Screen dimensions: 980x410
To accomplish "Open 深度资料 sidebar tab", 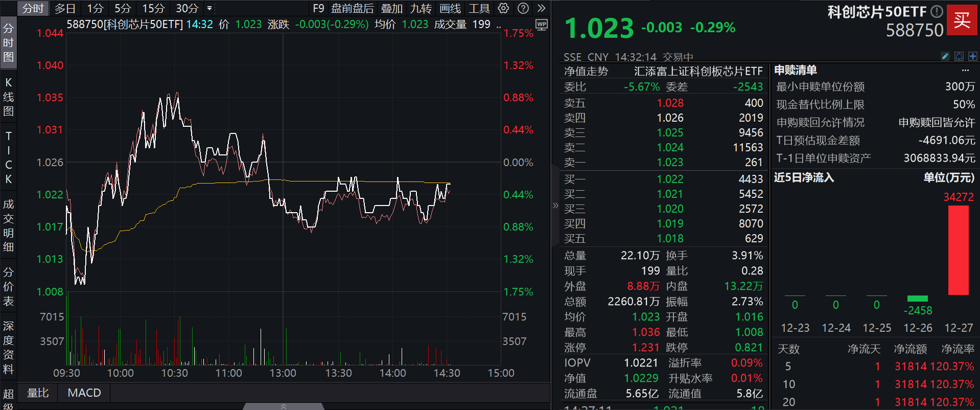I will coord(8,347).
